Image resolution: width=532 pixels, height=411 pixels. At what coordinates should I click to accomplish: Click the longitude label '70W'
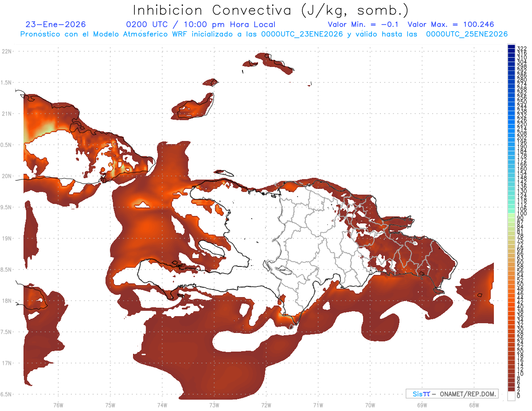click(x=370, y=405)
